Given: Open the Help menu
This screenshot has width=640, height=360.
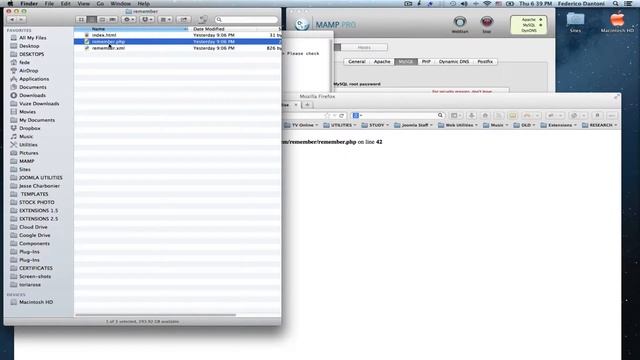Looking at the screenshot, I should pyautogui.click(x=144, y=4).
